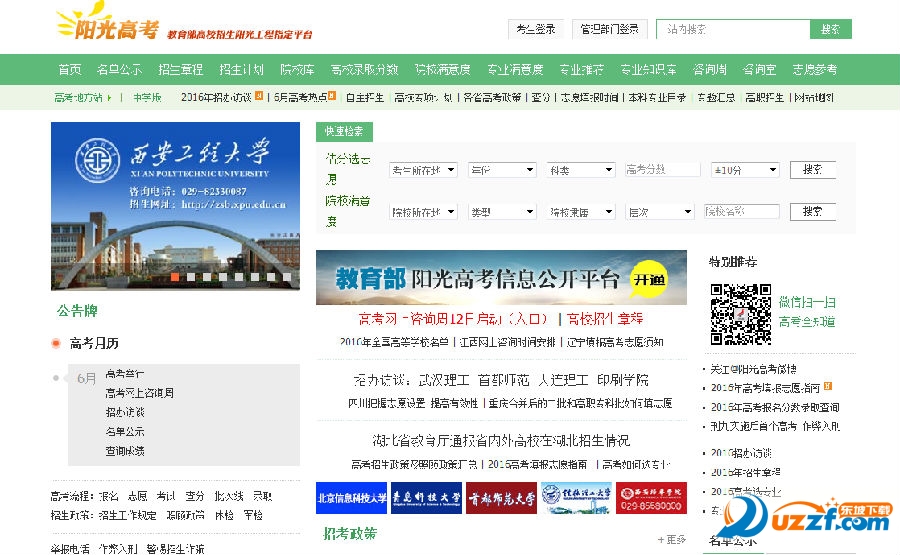Click the 高考分数 input field

tap(662, 169)
